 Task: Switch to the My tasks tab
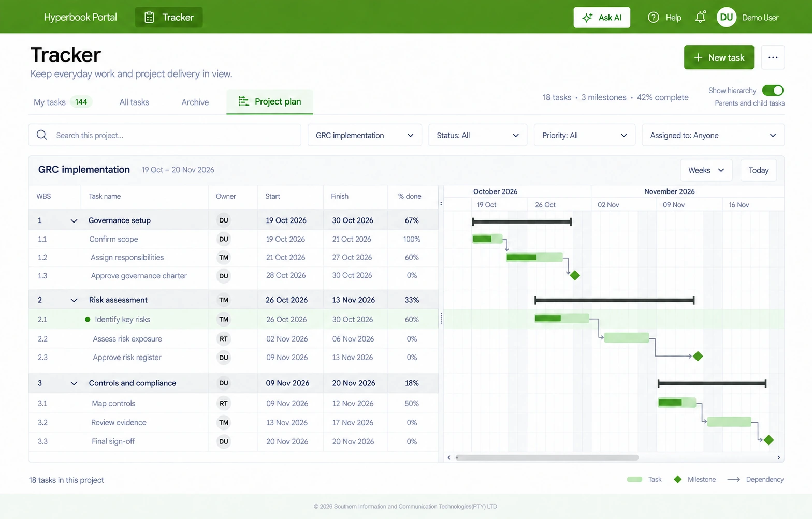point(62,102)
